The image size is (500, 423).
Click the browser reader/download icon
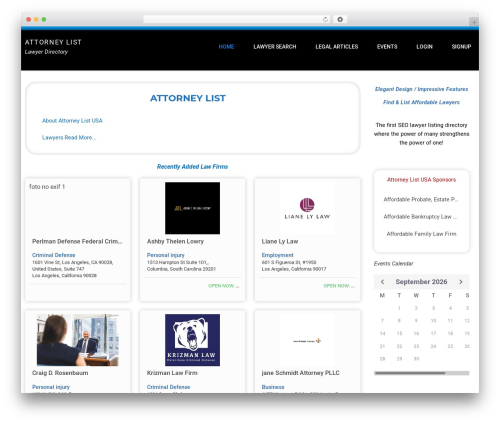340,19
